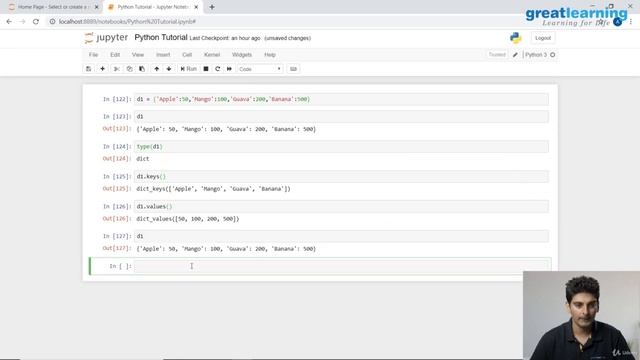Click the save and checkpoint icon
640x360 pixels.
pyautogui.click(x=89, y=69)
